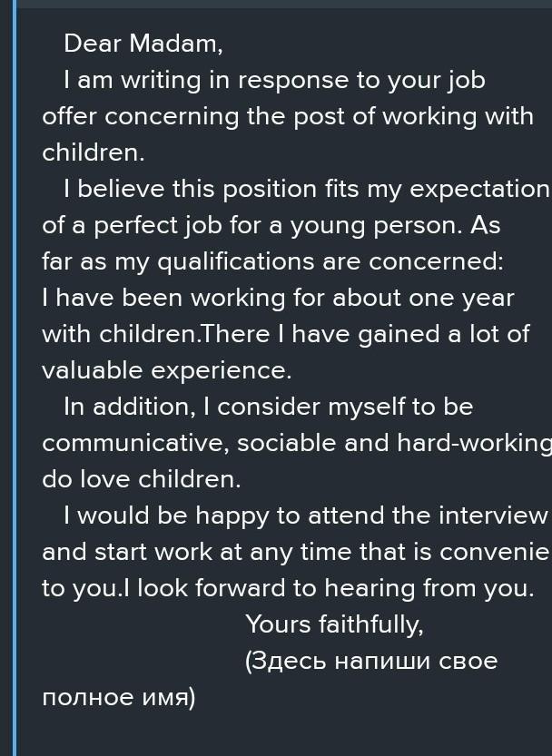Select the word 'qualifications'

[x=227, y=261]
